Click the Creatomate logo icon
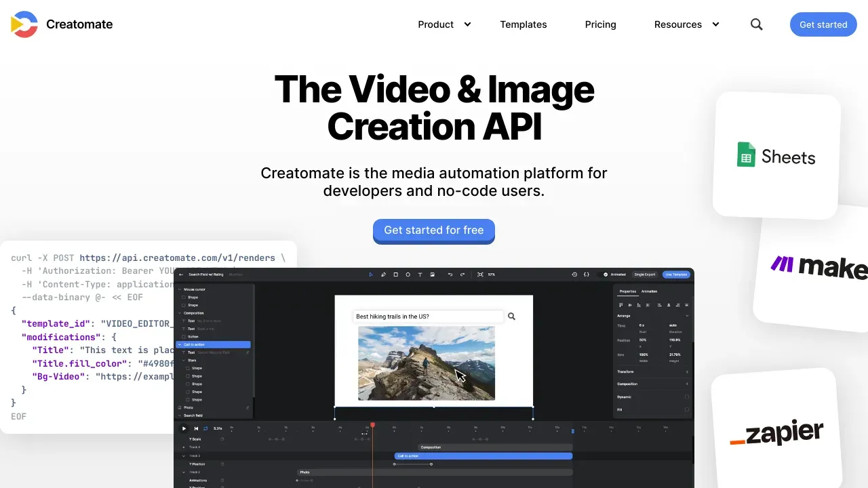 pos(24,24)
